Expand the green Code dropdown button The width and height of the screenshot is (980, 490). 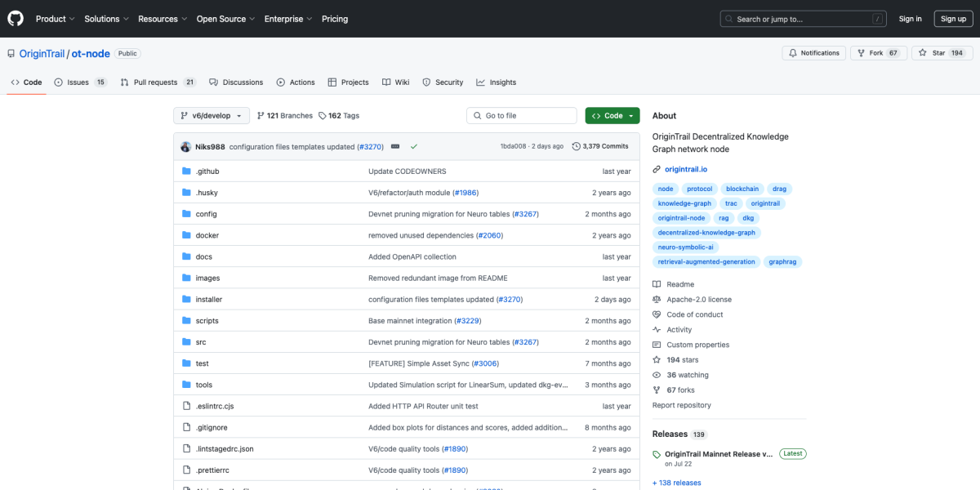[612, 116]
